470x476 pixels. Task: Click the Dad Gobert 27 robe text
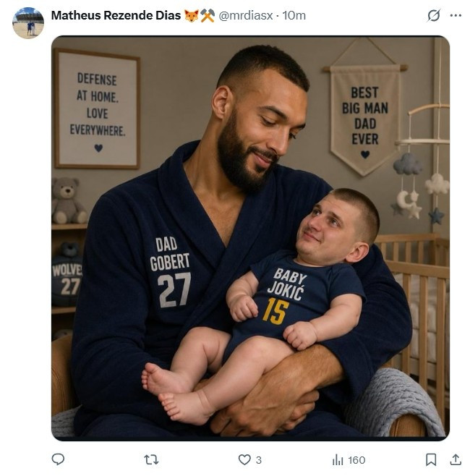tap(171, 270)
